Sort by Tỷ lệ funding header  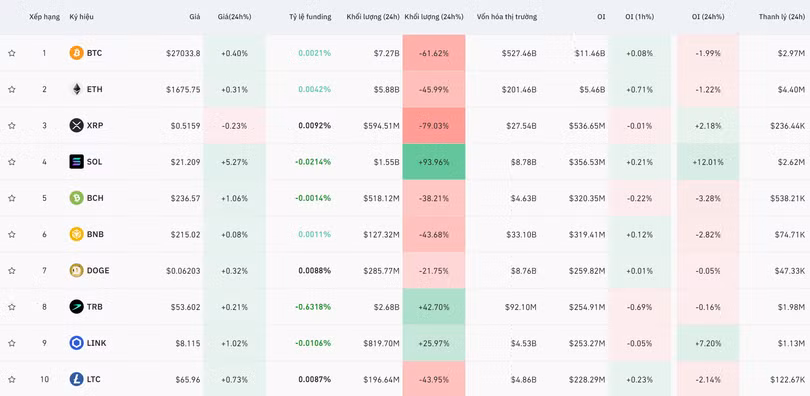[x=310, y=17]
